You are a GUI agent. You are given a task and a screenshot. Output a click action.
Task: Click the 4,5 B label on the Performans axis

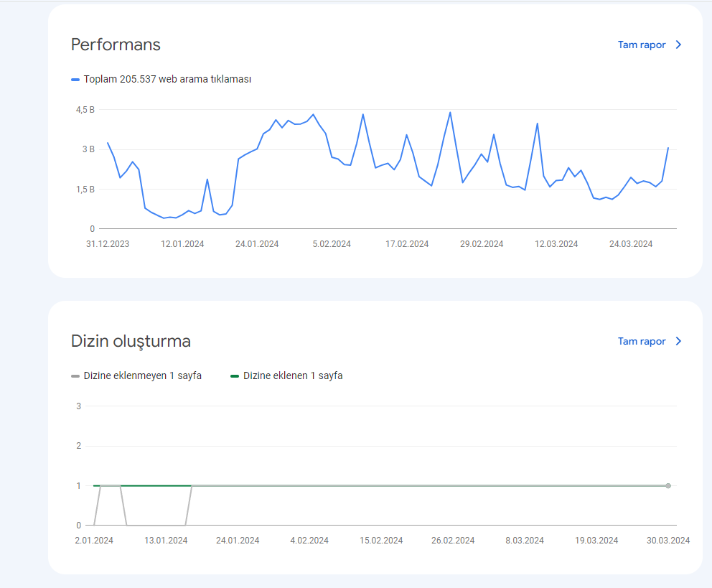click(85, 110)
